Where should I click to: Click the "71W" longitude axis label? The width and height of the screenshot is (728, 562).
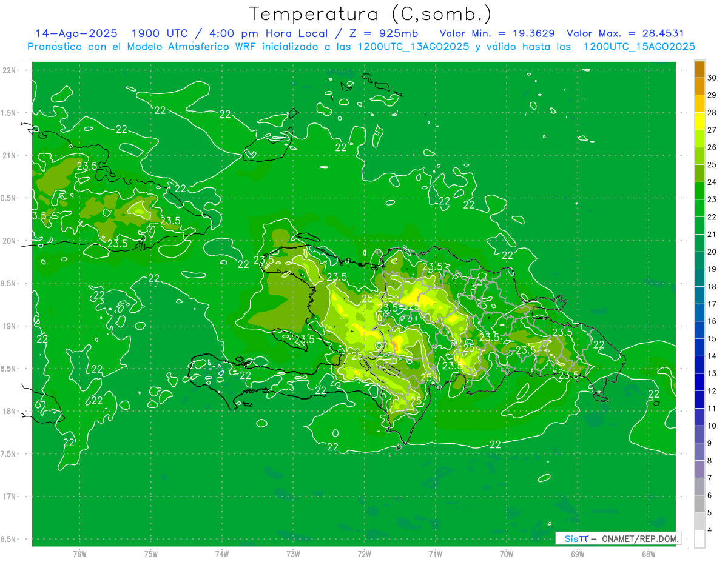tap(435, 554)
